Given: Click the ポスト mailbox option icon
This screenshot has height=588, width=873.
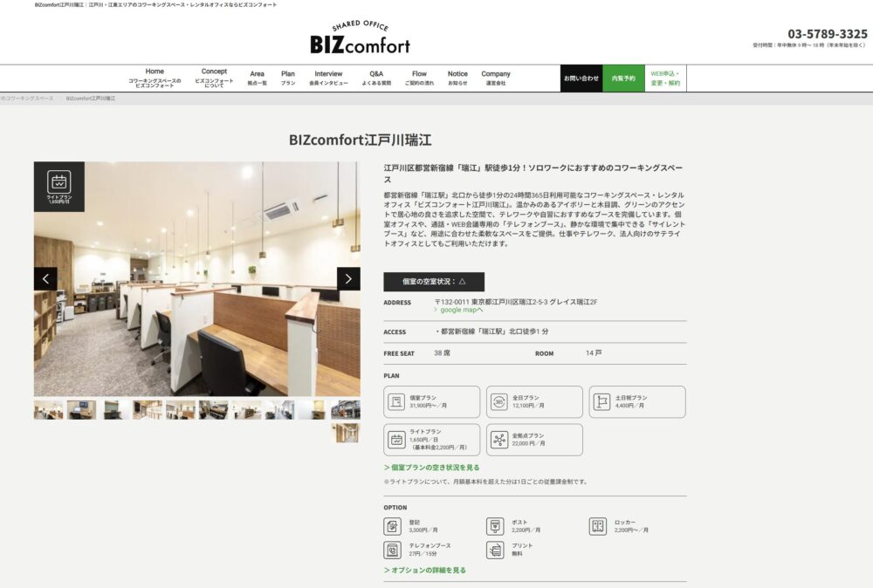Looking at the screenshot, I should point(495,526).
